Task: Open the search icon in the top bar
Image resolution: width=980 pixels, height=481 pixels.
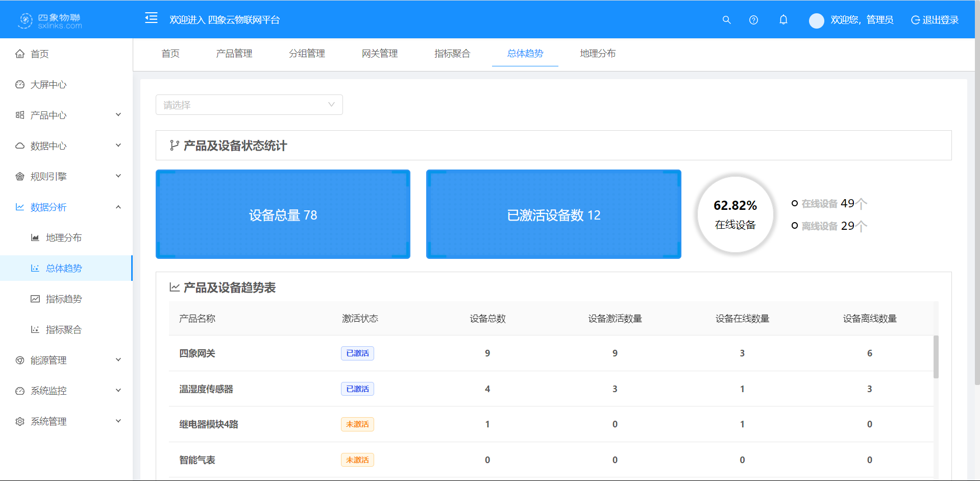Action: (x=726, y=20)
